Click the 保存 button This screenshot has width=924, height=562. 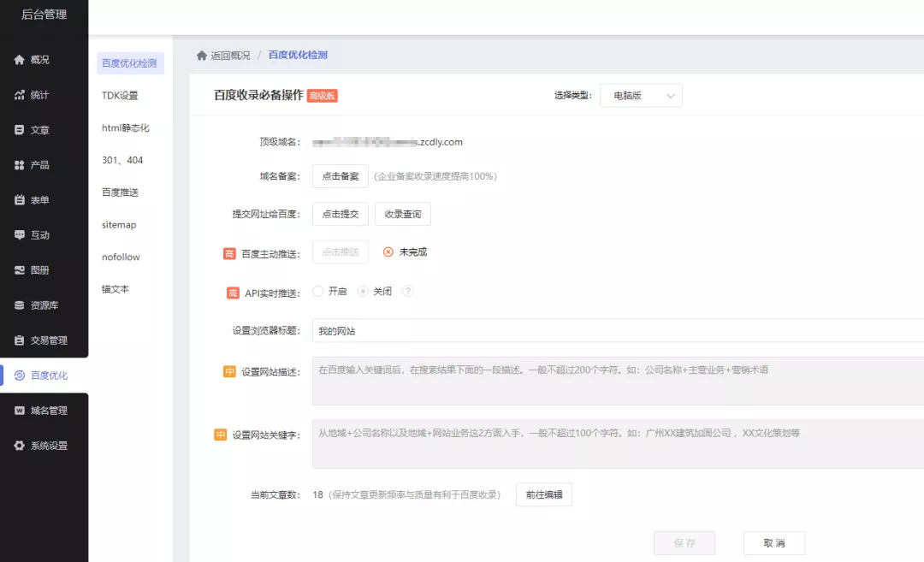[684, 543]
